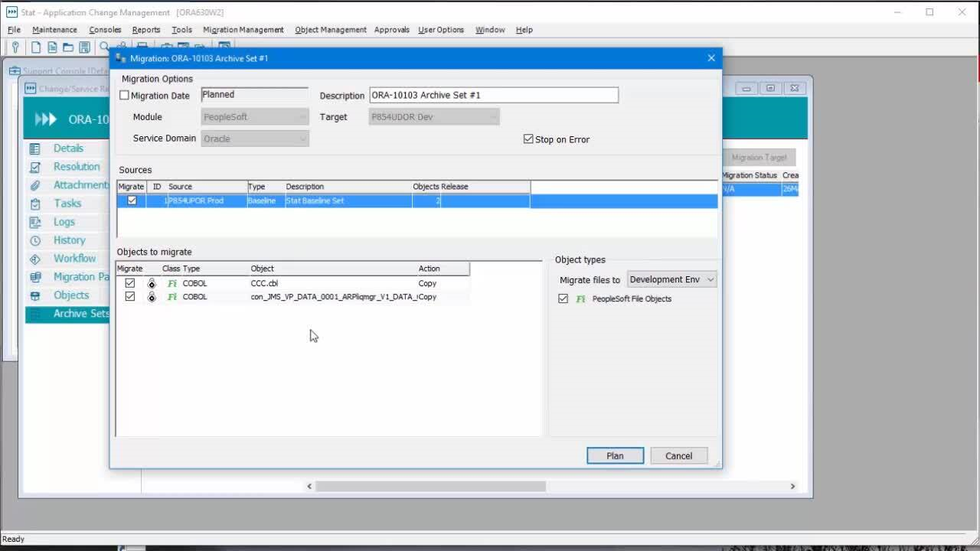Click the save diskette icon on toolbar
The image size is (980, 551).
click(83, 46)
